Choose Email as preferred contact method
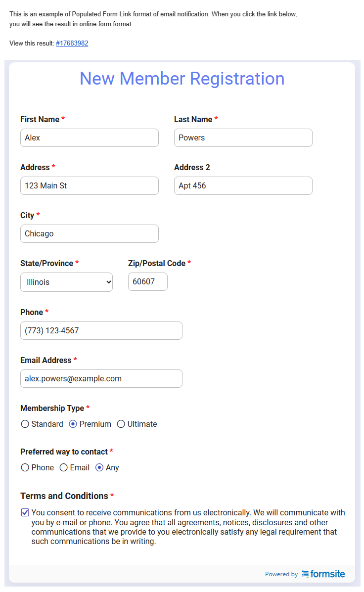Image resolution: width=364 pixels, height=592 pixels. [x=64, y=468]
